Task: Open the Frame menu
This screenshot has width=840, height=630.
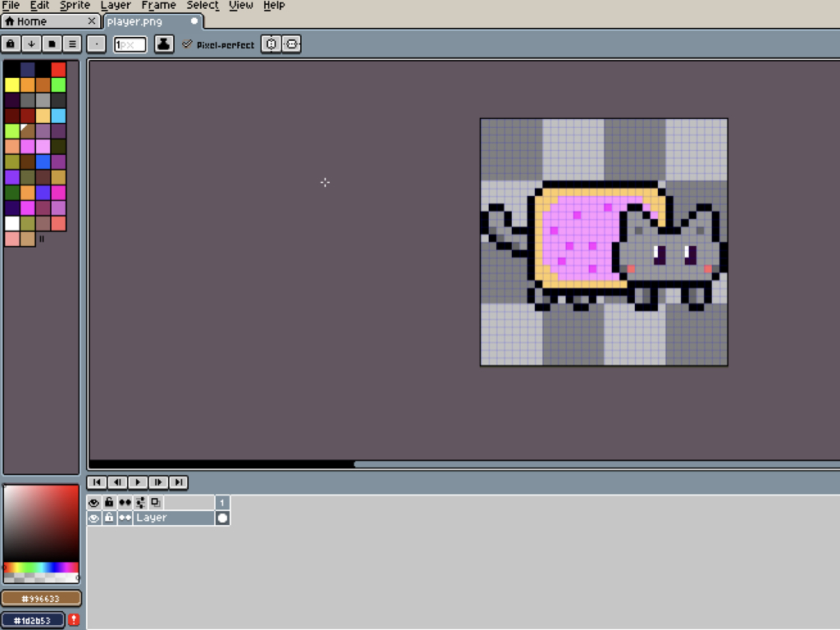Action: click(158, 6)
